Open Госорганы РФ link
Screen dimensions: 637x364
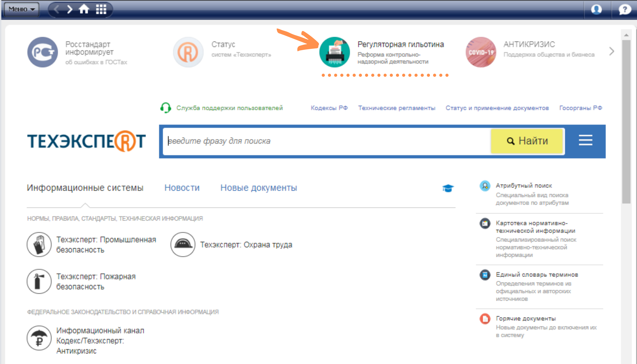click(x=581, y=108)
